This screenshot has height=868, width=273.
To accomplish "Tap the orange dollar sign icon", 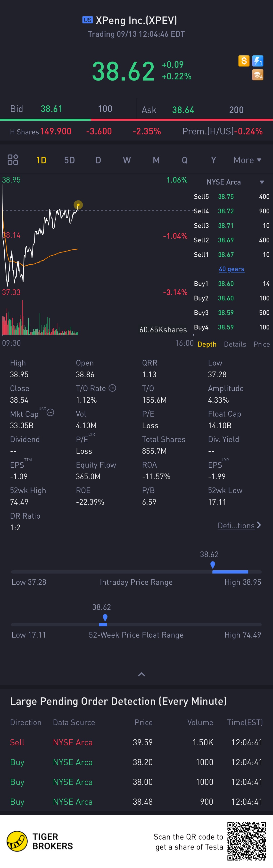I will pyautogui.click(x=244, y=61).
